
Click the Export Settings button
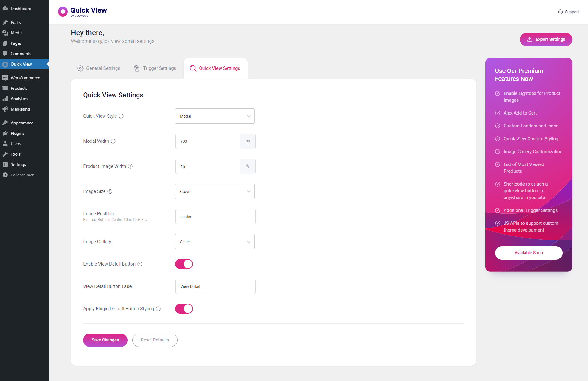coord(546,40)
